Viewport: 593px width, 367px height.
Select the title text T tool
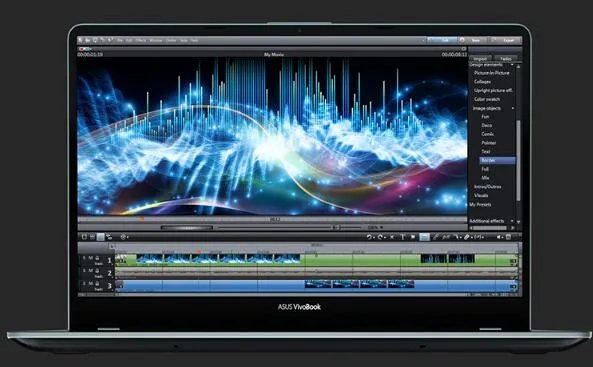coord(402,237)
